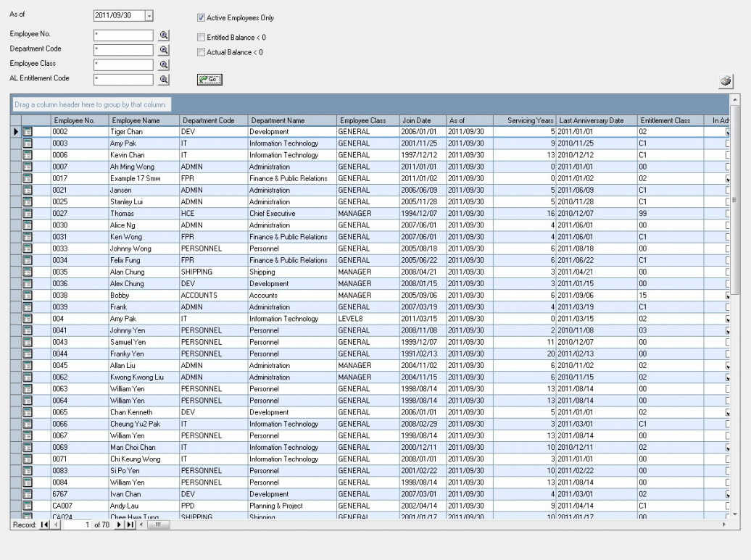
Task: Open detail icon for Alan Chung row
Action: pyautogui.click(x=28, y=272)
